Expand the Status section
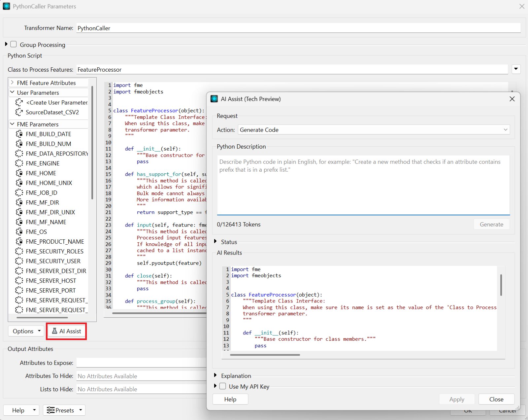Viewport: 528px width, 420px height. click(215, 241)
